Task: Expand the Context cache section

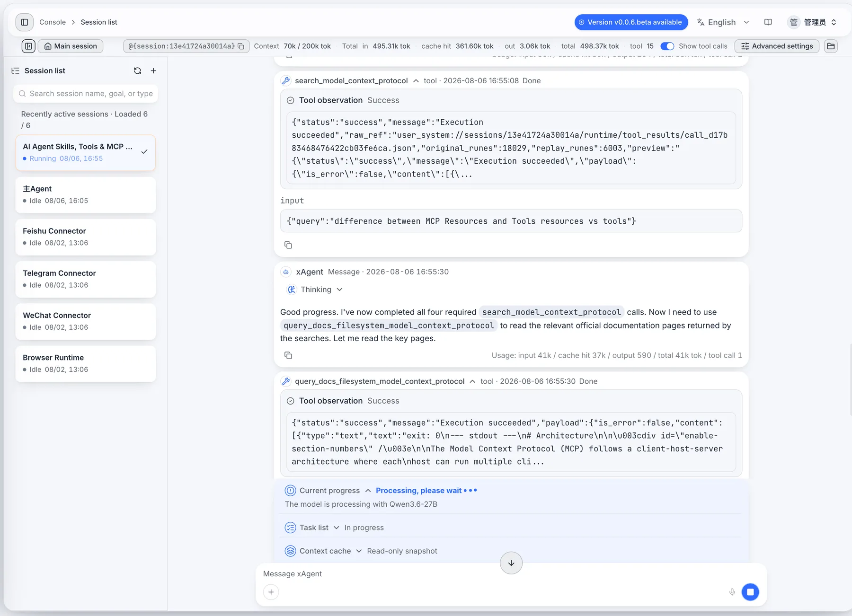Action: click(x=359, y=551)
